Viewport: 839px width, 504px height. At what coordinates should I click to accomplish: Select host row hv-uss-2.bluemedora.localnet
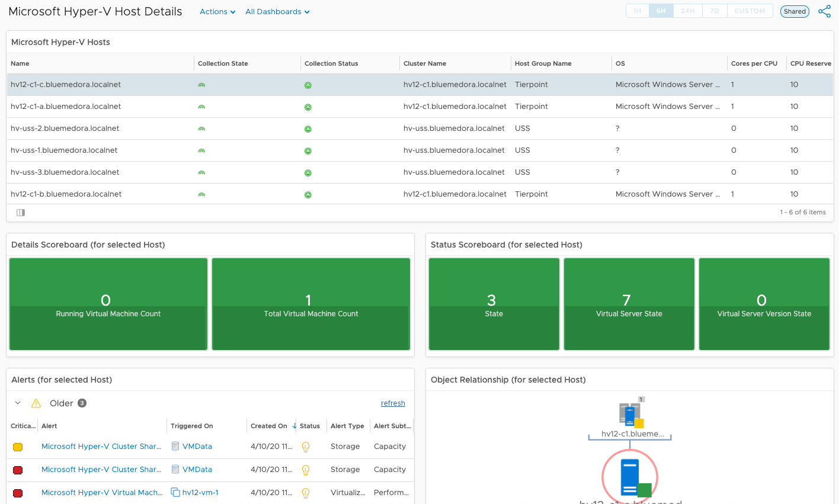tap(420, 129)
